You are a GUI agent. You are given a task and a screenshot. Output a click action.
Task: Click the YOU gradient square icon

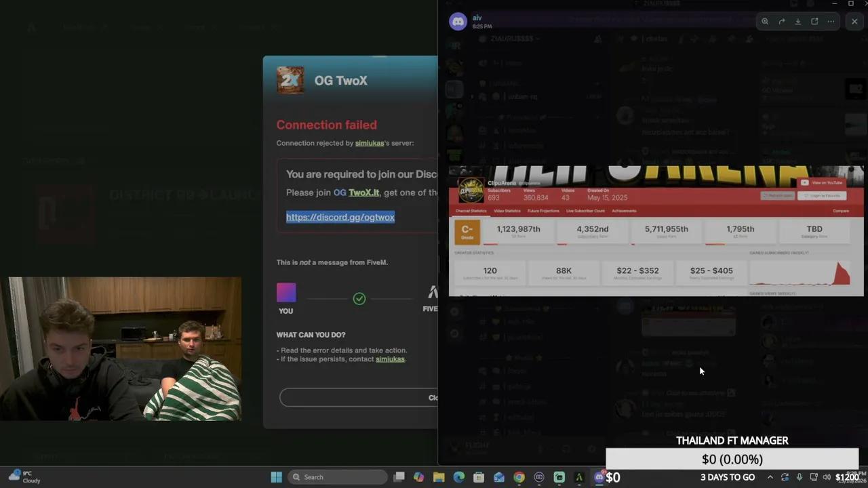(286, 293)
